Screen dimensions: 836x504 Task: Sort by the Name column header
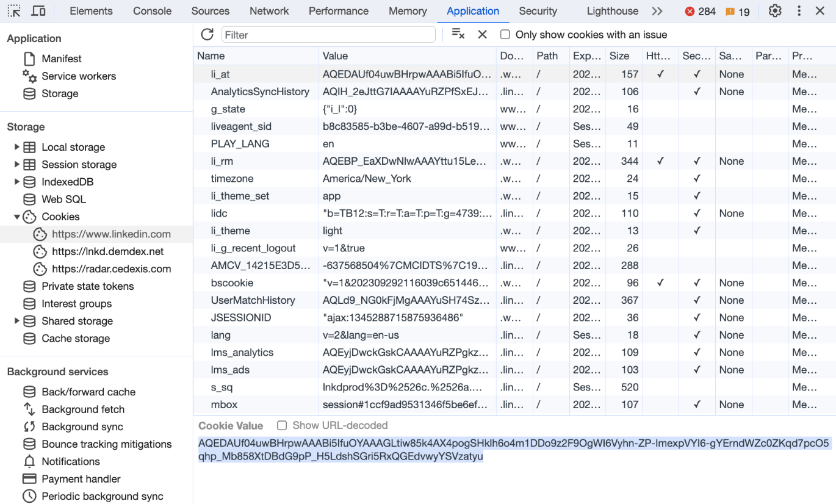(256, 56)
